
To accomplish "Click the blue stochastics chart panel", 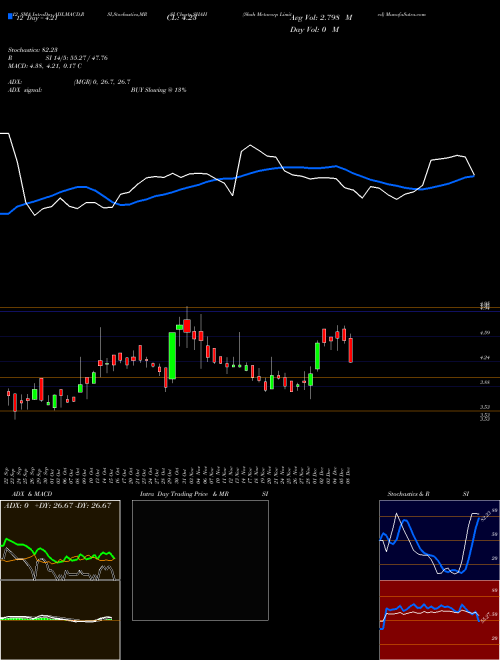I will click(x=439, y=540).
